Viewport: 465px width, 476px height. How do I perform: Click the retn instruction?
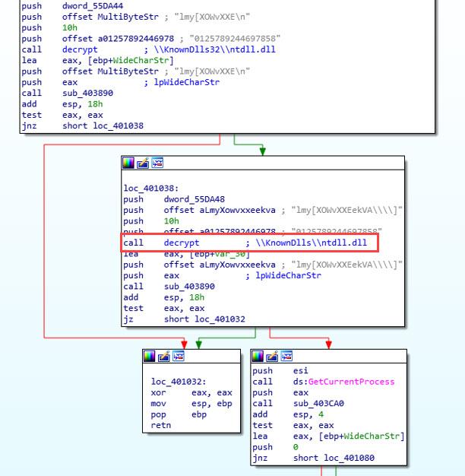[x=161, y=425]
